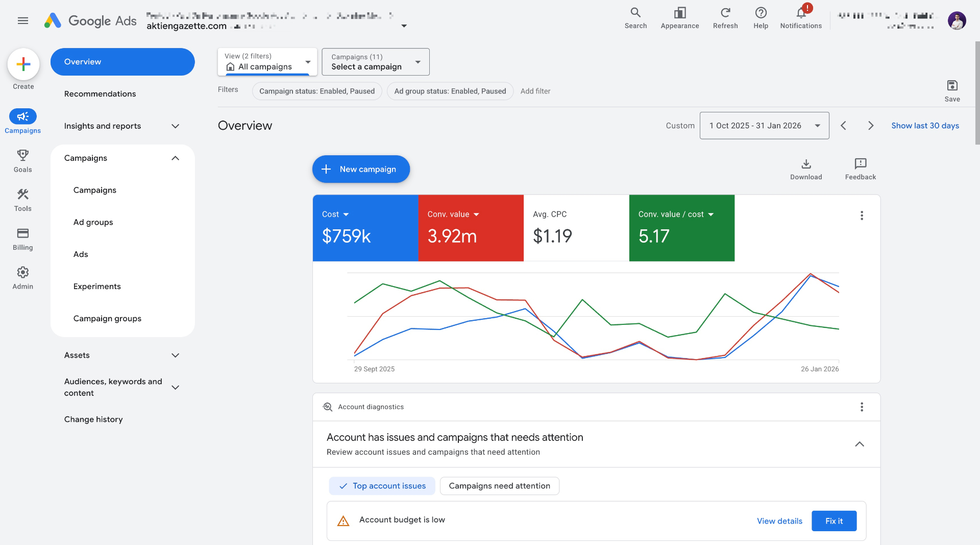Screen dimensions: 980x545
Task: Click View details link
Action: click(x=779, y=521)
